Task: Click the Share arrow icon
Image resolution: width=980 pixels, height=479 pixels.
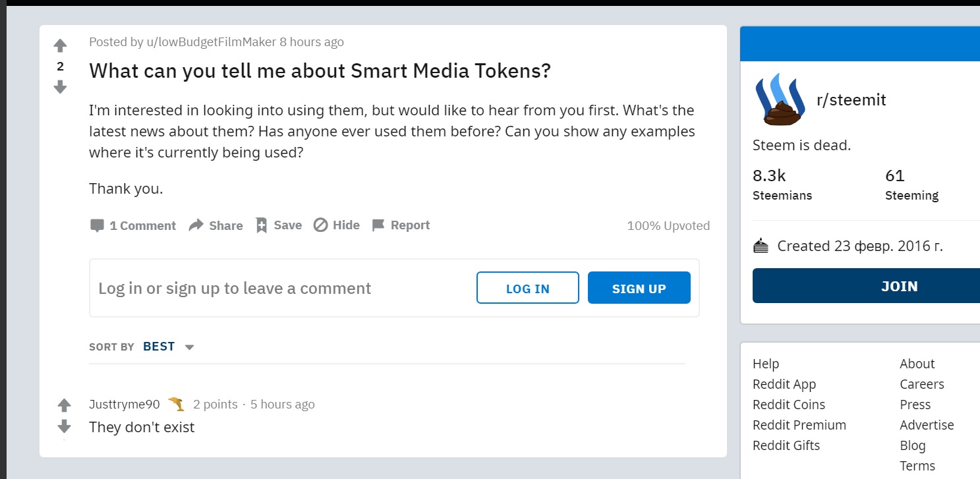Action: pyautogui.click(x=196, y=225)
